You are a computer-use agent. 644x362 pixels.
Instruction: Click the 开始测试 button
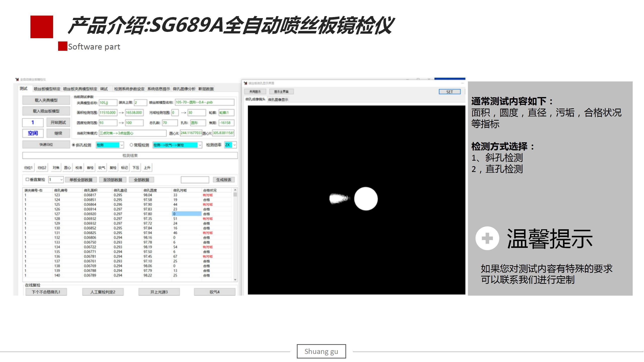(x=58, y=122)
